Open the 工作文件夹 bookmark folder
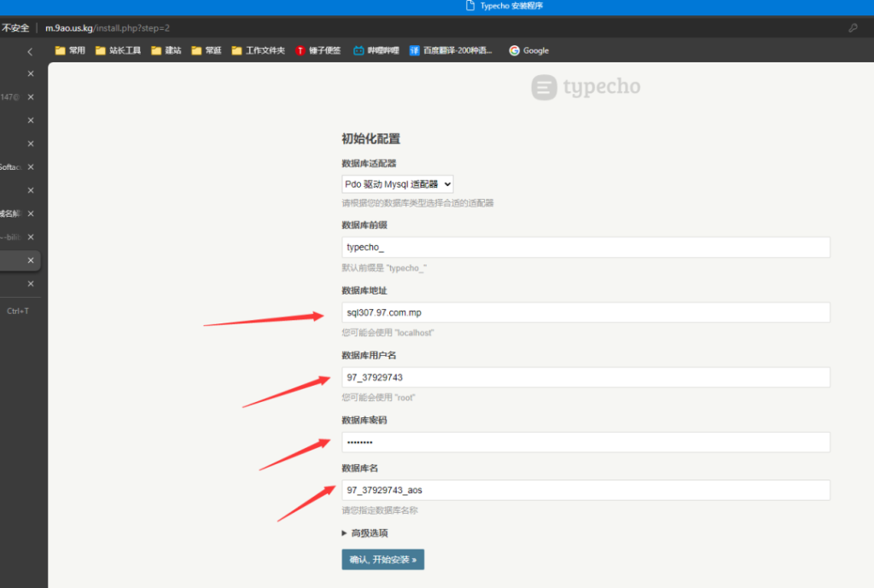The image size is (874, 588). coord(259,50)
